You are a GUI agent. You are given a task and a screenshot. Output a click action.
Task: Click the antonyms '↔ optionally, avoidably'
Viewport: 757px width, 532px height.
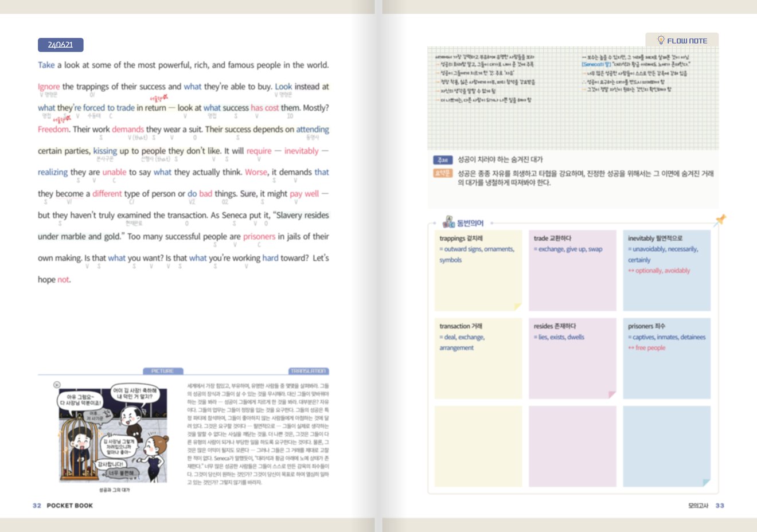point(659,271)
